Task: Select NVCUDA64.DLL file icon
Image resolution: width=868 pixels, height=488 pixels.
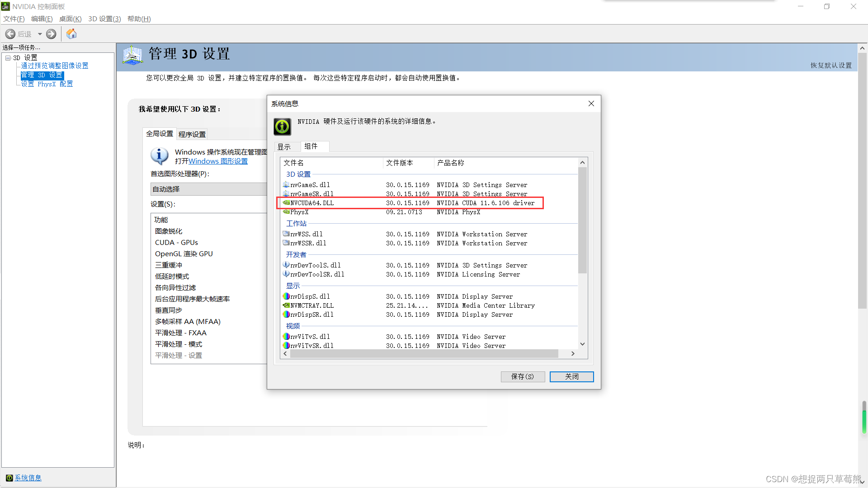Action: click(286, 203)
